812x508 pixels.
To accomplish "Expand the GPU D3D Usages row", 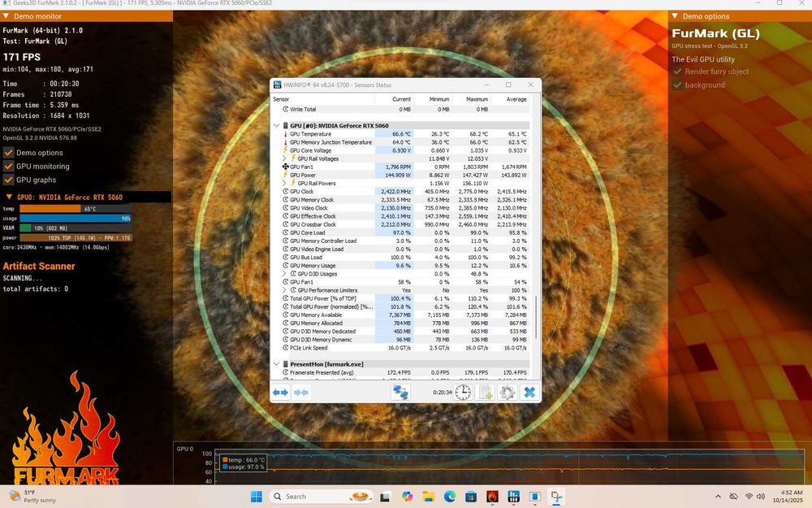I will 284,274.
